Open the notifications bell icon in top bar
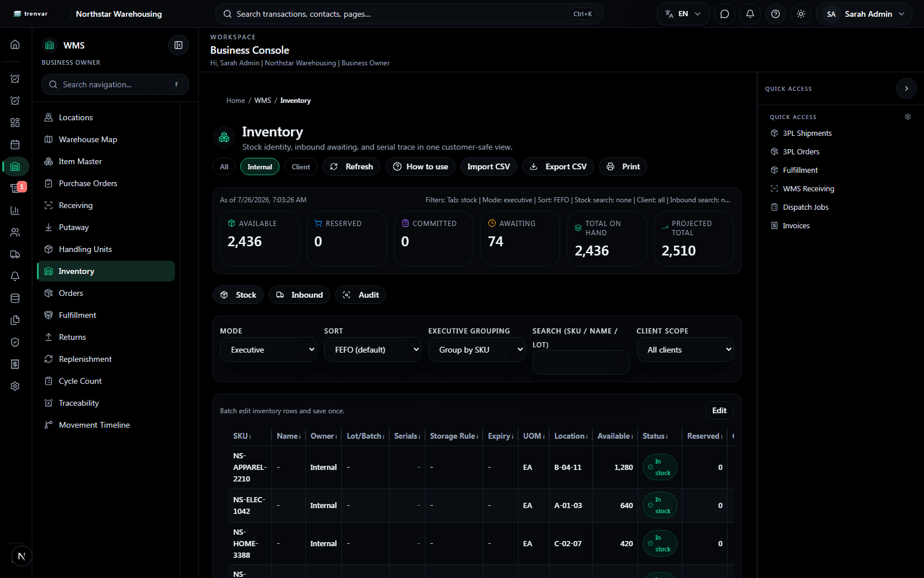This screenshot has height=578, width=924. tap(750, 14)
